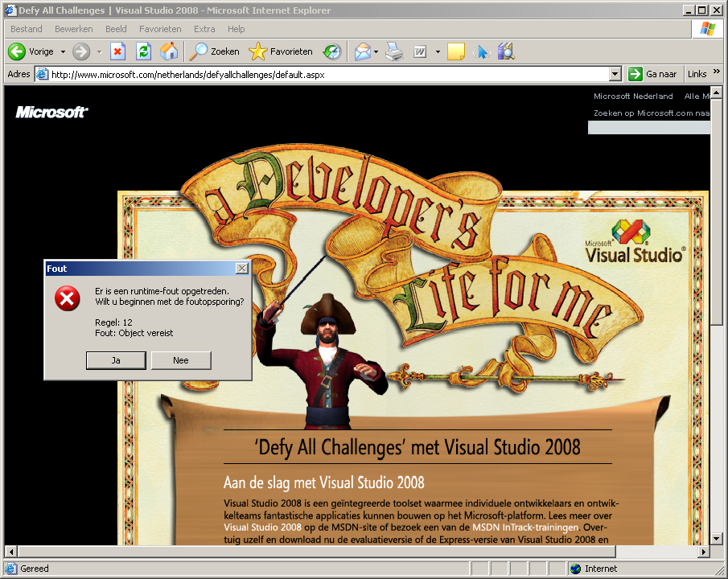Click Ja in the Fout dialog
Image resolution: width=728 pixels, height=579 pixels.
[116, 360]
